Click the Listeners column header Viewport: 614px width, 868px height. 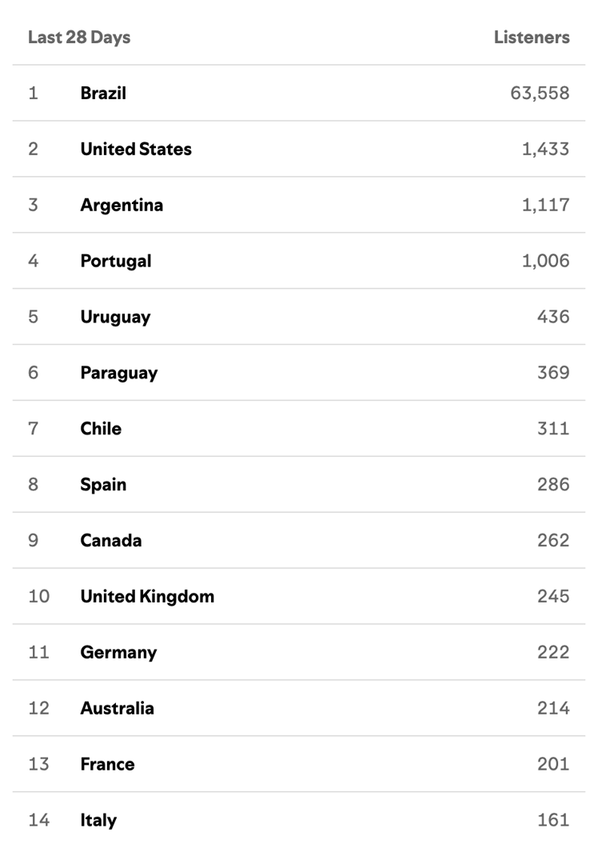532,38
